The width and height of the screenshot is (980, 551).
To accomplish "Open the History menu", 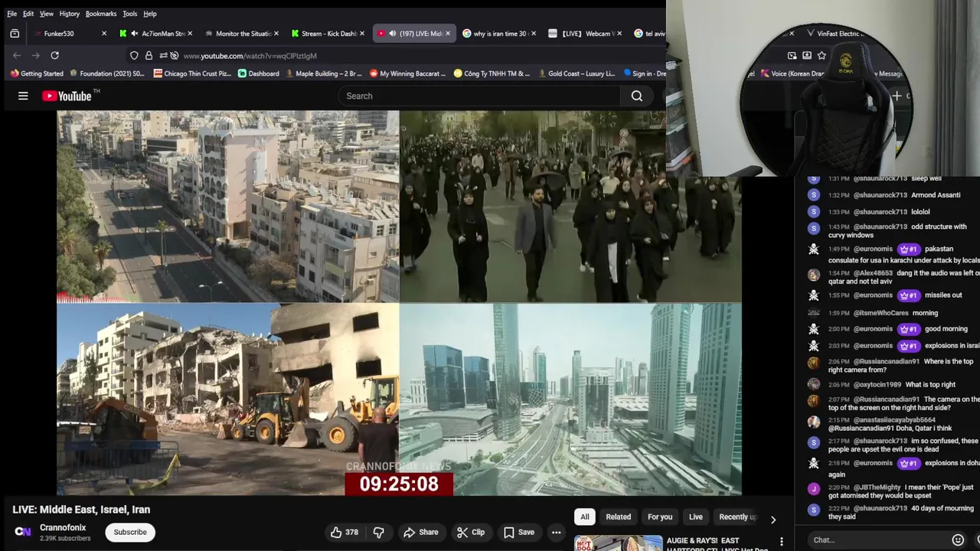I will (x=70, y=14).
